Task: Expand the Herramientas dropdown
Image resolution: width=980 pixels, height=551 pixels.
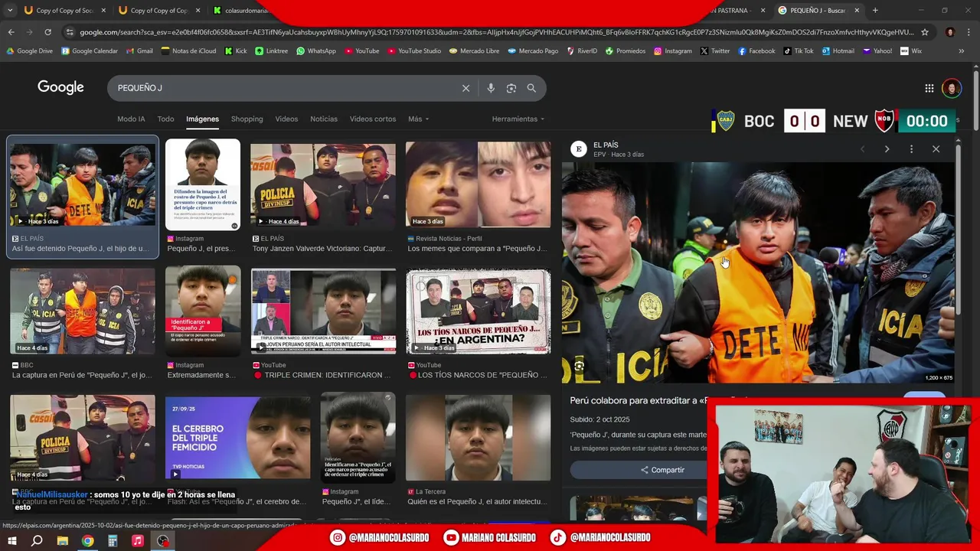Action: tap(518, 119)
